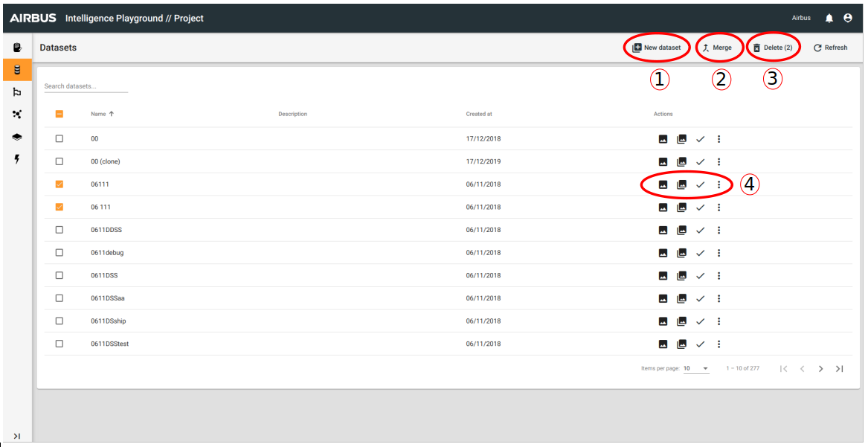Click the Created at column header
The width and height of the screenshot is (868, 447).
coord(479,114)
